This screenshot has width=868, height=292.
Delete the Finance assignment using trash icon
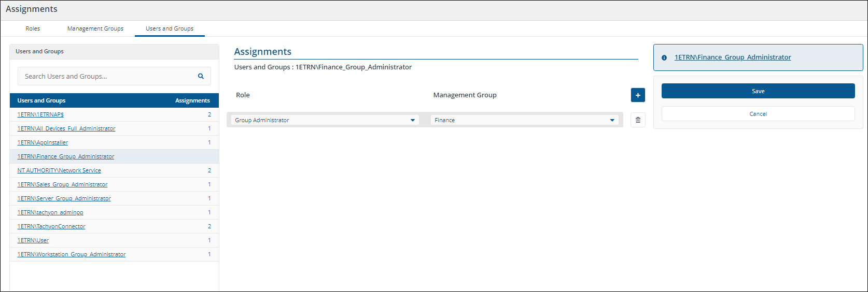click(x=638, y=120)
